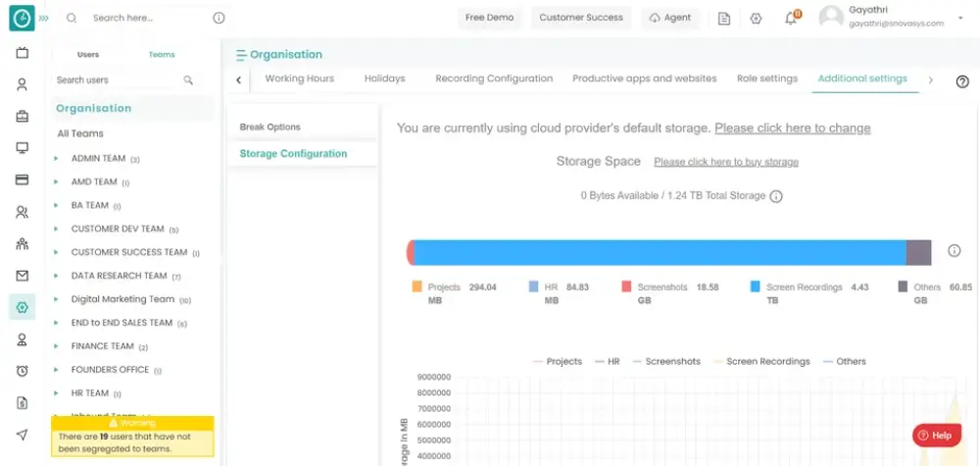Toggle the Projects legend in the chart
Viewport: 980px width, 466px height.
[x=557, y=362]
